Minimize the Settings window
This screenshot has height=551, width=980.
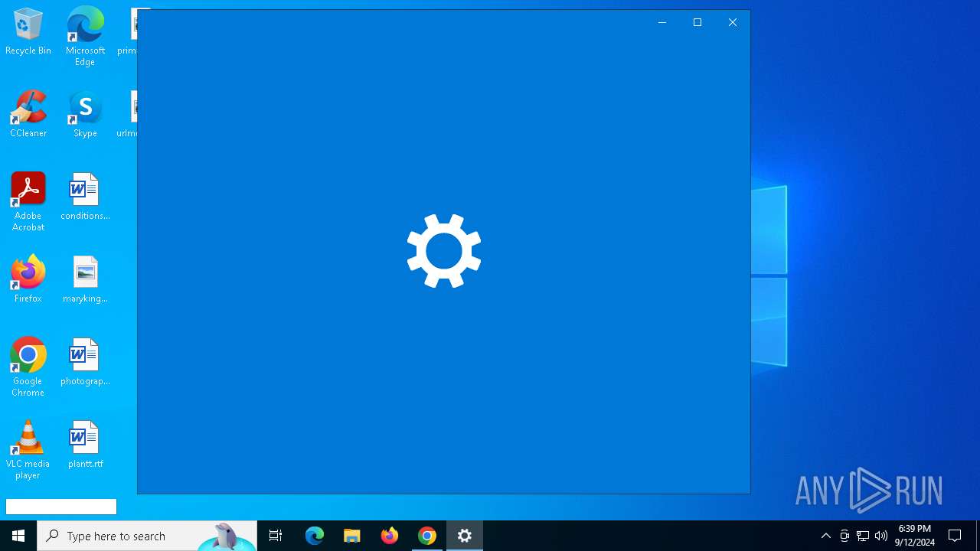(x=662, y=22)
